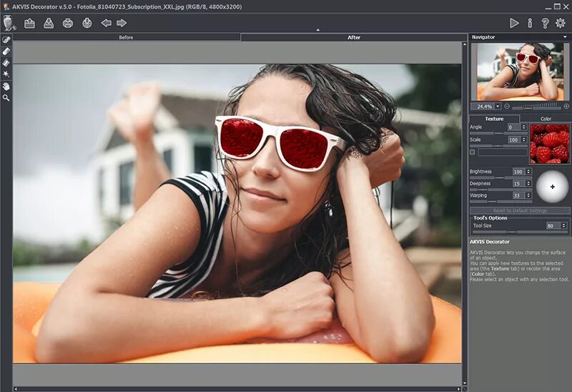Screen dimensions: 572x392
Task: Click the raspberry texture thumbnail
Action: (x=549, y=143)
